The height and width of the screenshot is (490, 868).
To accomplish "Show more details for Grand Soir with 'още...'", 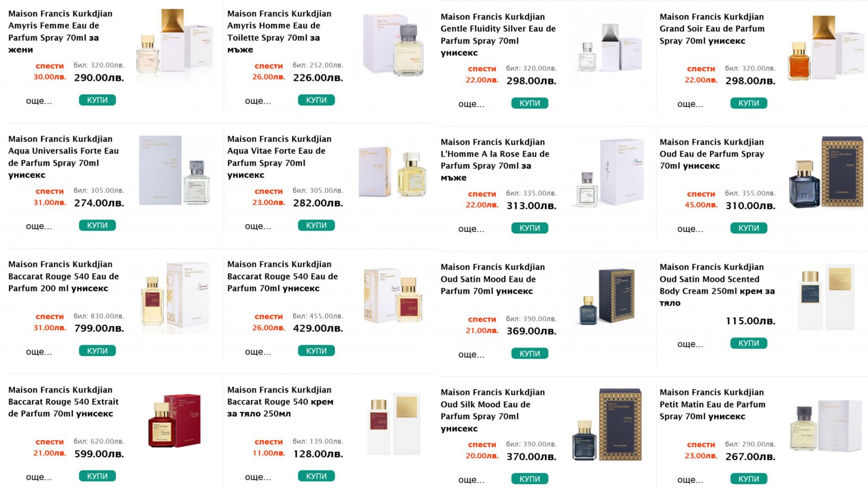I will [690, 104].
